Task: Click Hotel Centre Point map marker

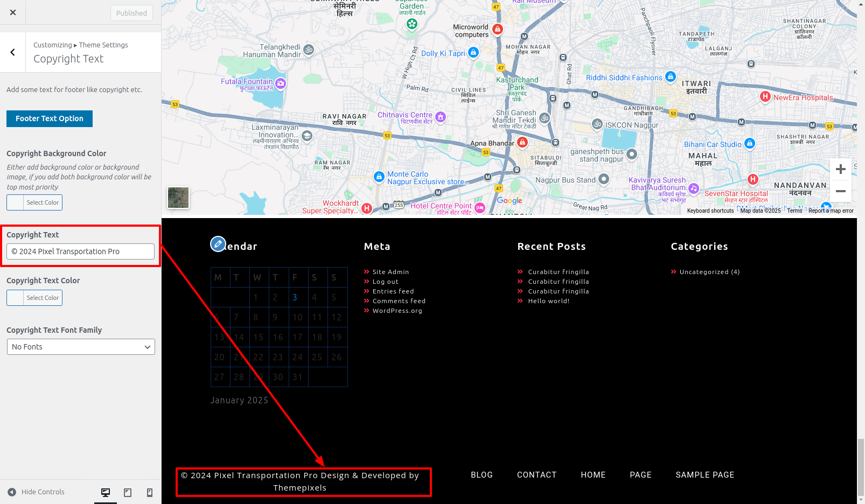Action: 479,208
